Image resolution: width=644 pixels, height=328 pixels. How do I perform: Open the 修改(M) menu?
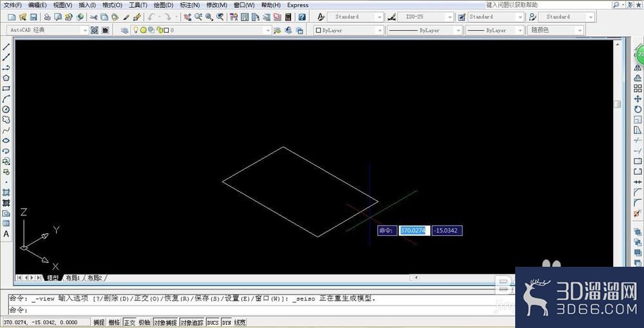click(216, 5)
